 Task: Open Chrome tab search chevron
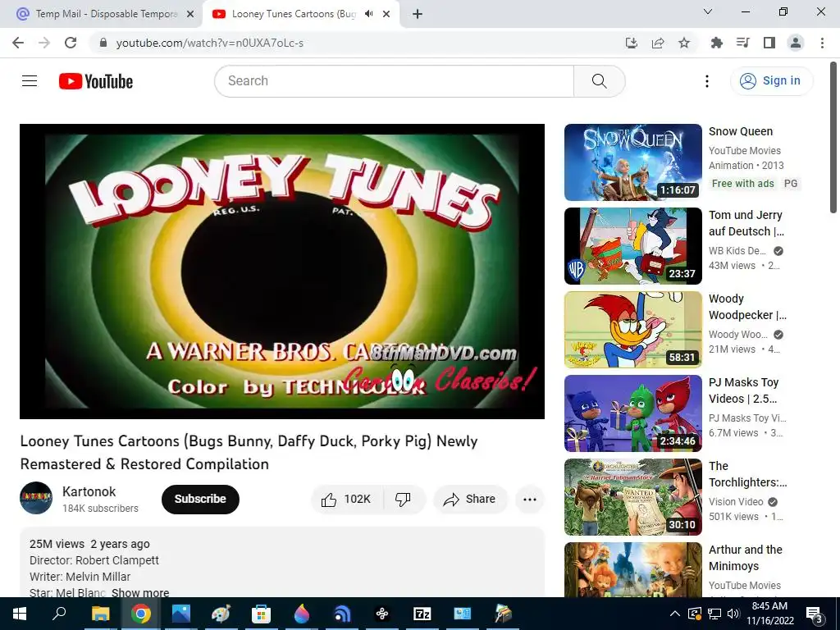click(x=708, y=11)
